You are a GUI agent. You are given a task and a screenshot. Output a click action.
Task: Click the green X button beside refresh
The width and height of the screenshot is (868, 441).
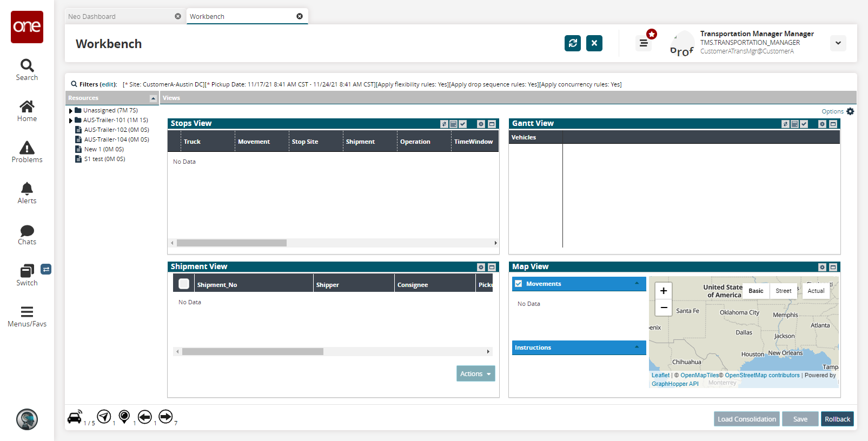pyautogui.click(x=594, y=43)
